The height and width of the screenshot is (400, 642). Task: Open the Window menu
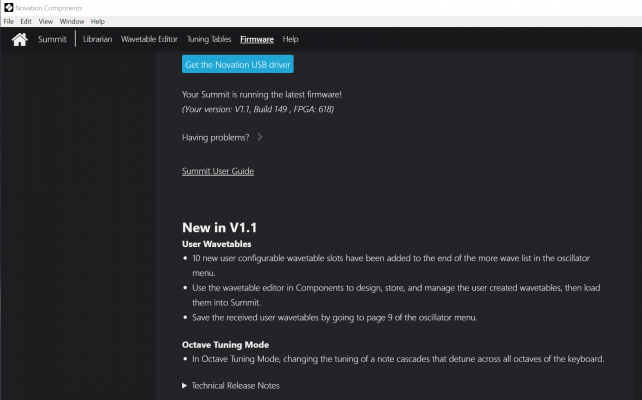(x=72, y=21)
